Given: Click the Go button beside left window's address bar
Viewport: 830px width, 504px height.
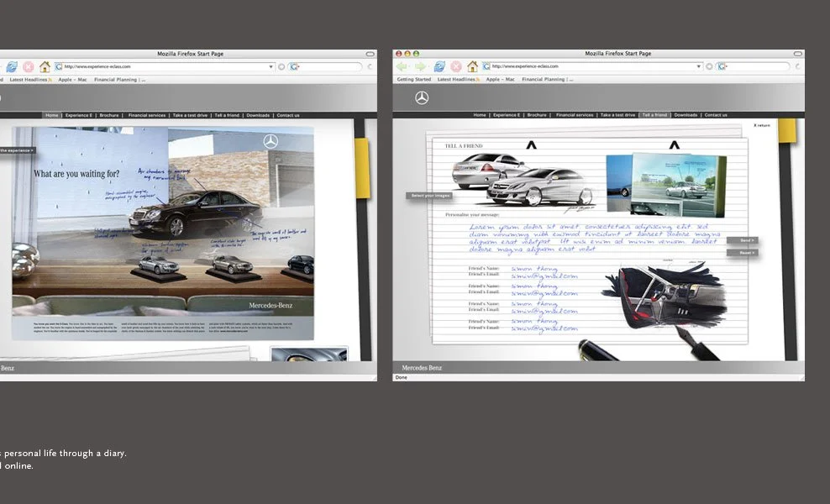Looking at the screenshot, I should [281, 67].
